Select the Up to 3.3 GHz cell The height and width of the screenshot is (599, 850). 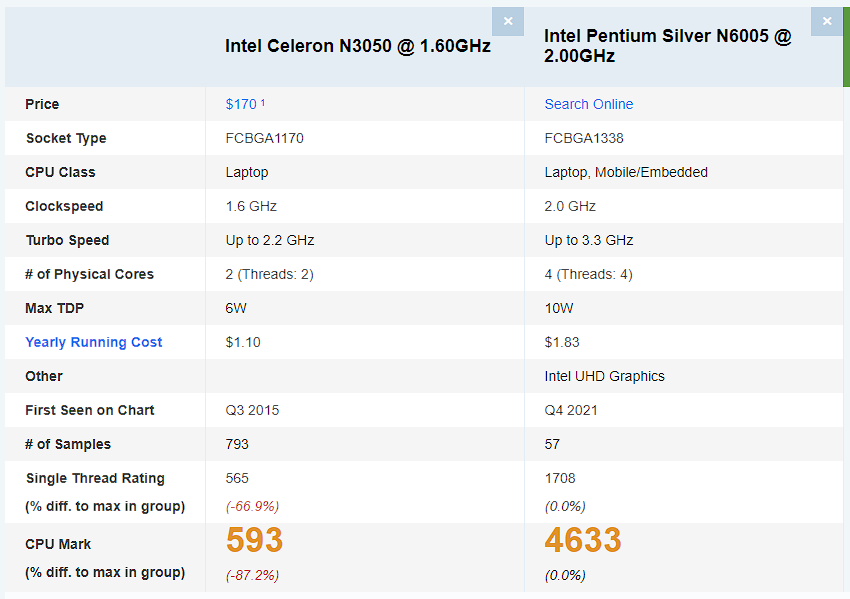point(589,240)
